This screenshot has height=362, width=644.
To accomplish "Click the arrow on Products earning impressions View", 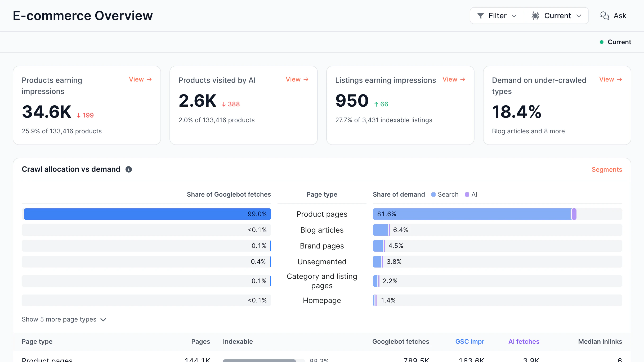I will pyautogui.click(x=149, y=79).
